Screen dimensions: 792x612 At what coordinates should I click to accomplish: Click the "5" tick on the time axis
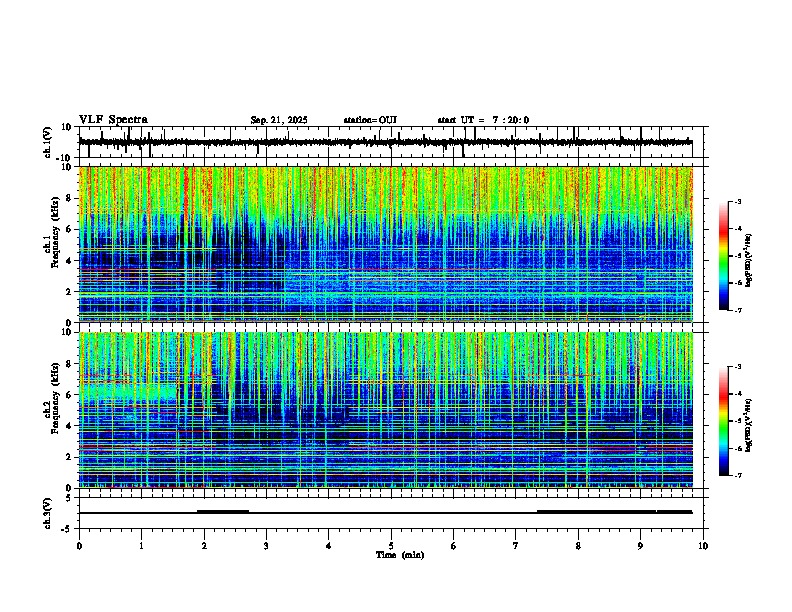391,546
